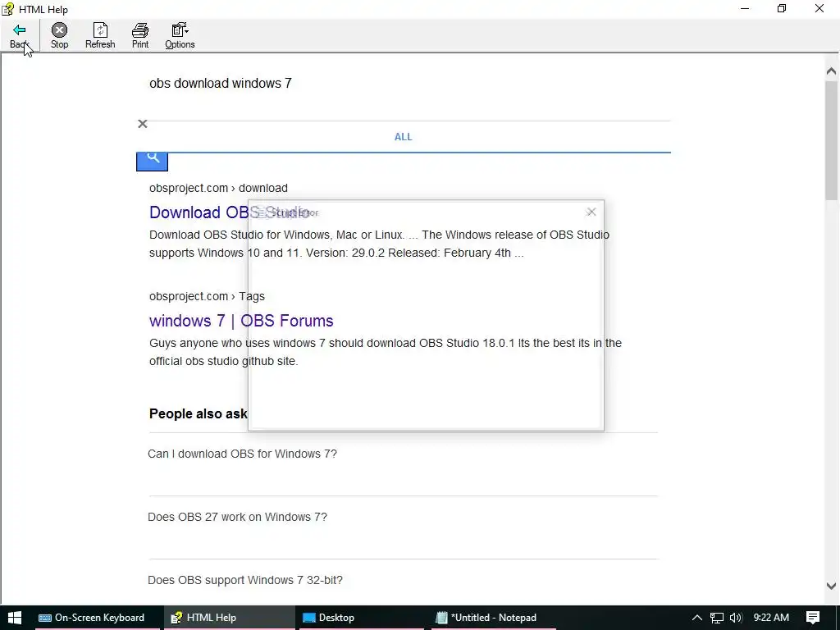Print the current help page
This screenshot has height=630, width=840.
140,36
